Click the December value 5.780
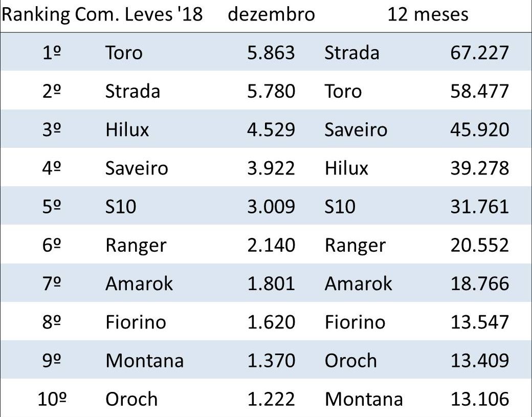This screenshot has width=532, height=417. 271,91
